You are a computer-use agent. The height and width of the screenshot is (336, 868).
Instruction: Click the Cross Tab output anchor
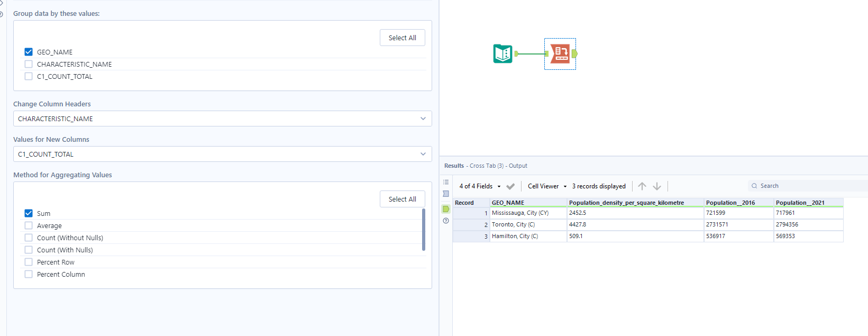pyautogui.click(x=575, y=53)
